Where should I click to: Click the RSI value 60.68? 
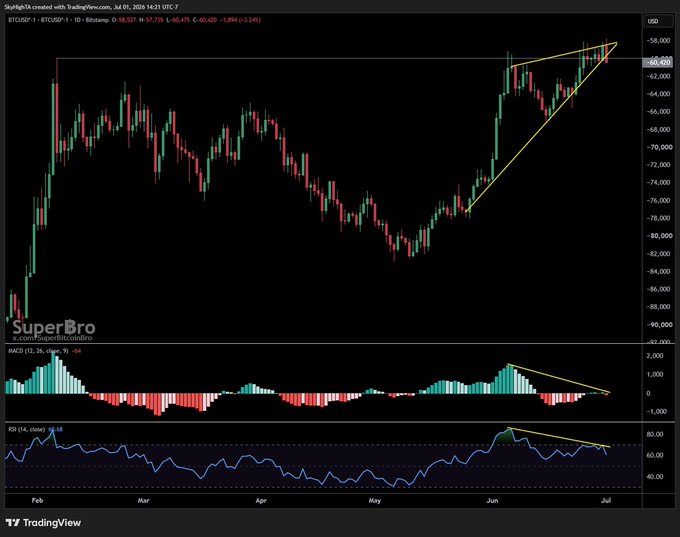(x=56, y=429)
